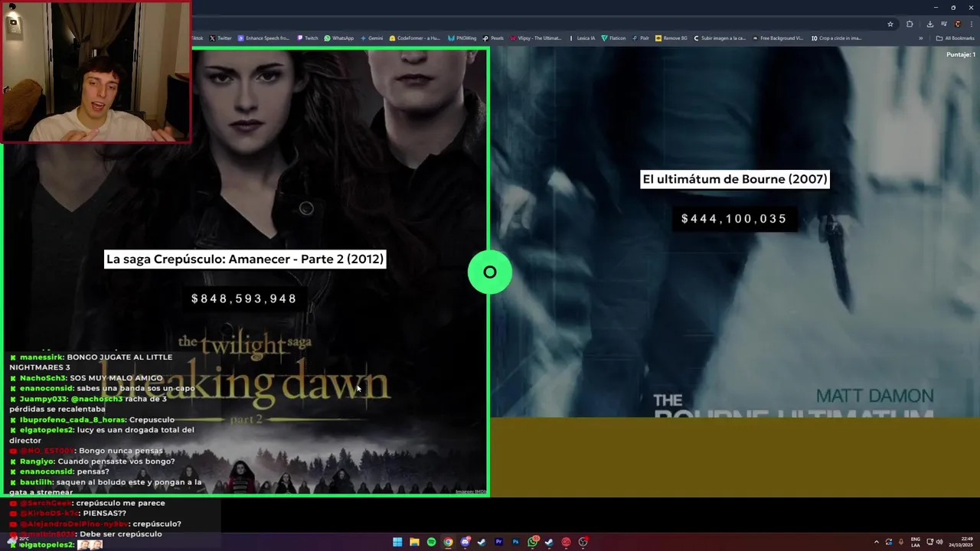Open the network icon in system tray
The height and width of the screenshot is (551, 980).
tap(929, 542)
